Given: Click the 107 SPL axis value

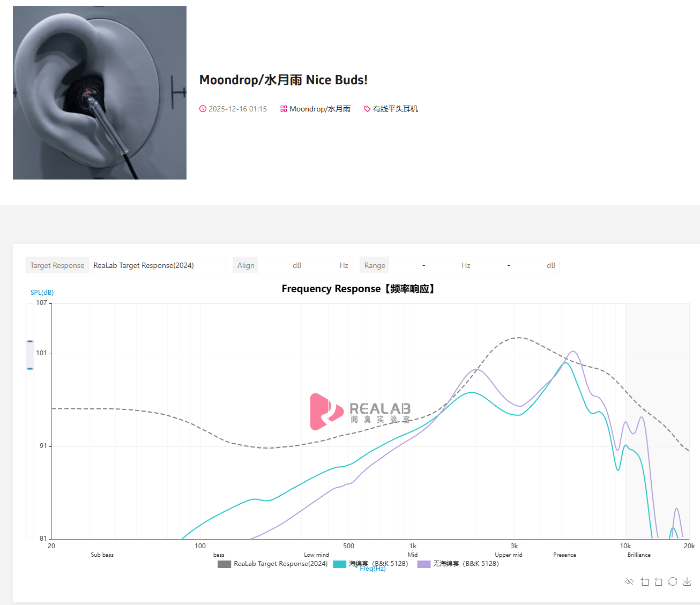Looking at the screenshot, I should (x=41, y=303).
